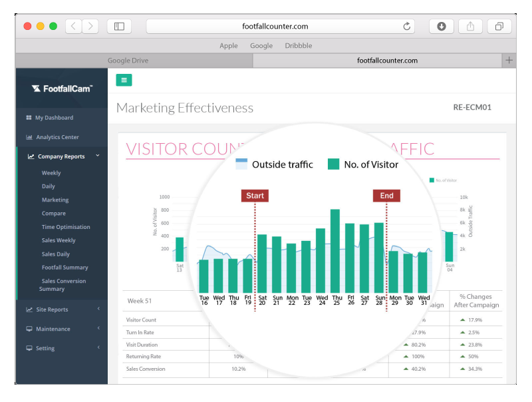Switch to the Google Drive tab
This screenshot has height=402, width=532.
coord(128,61)
